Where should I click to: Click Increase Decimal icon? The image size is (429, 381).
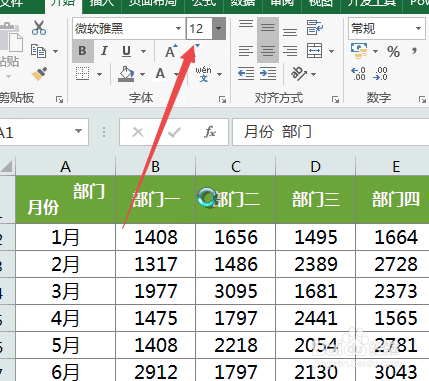pos(358,74)
